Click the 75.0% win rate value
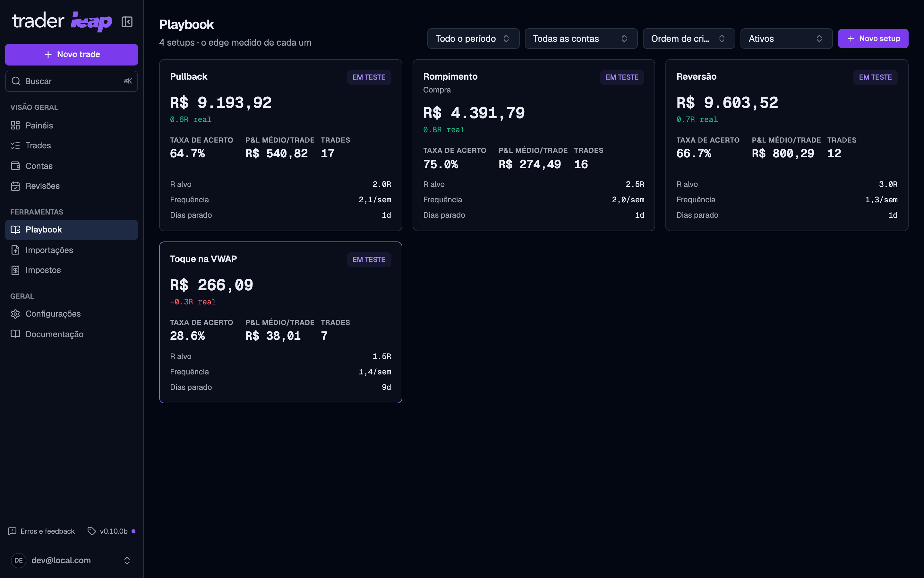924x578 pixels. pyautogui.click(x=441, y=164)
